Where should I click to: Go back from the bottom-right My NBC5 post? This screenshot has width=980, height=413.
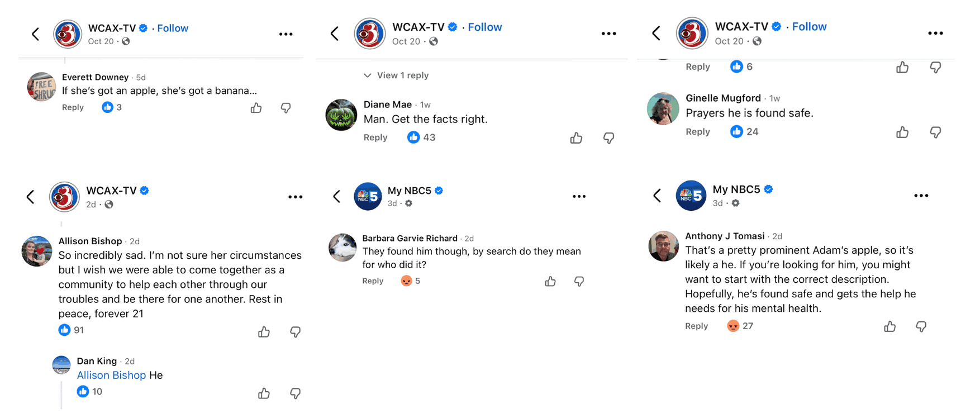(657, 196)
